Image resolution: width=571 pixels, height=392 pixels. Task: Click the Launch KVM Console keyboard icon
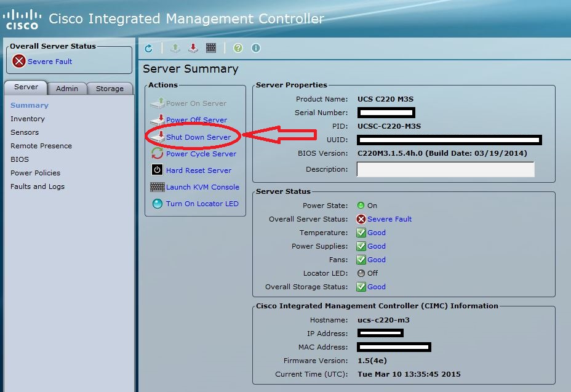[158, 187]
